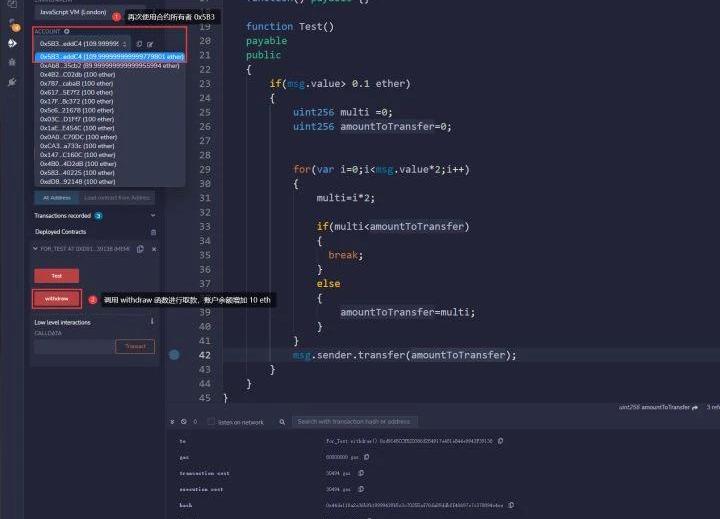Viewport: 720px width, 519px height.
Task: Click the edit icon beside the account selector
Action: pos(150,44)
